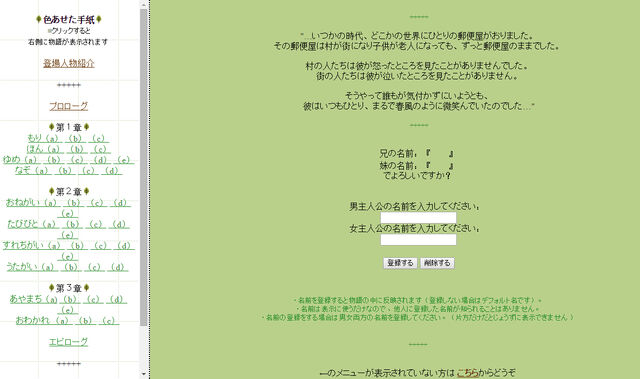Viewport: 640px width, 379px height.
Task: Open part (c) of すれちがい
Action: click(x=100, y=246)
